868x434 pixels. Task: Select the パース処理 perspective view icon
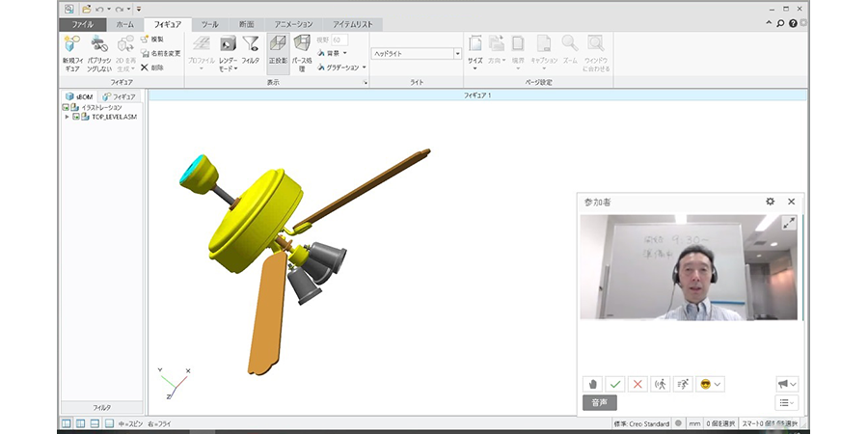tap(301, 44)
